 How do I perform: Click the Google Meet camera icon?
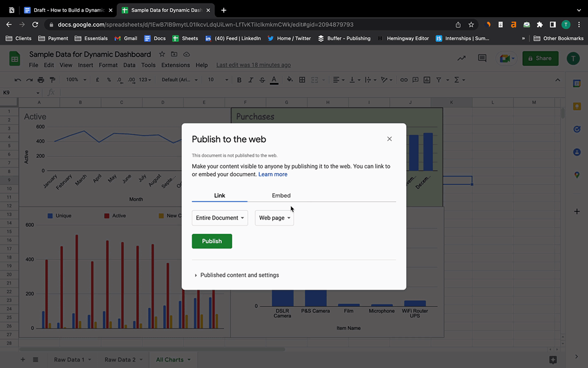(505, 58)
